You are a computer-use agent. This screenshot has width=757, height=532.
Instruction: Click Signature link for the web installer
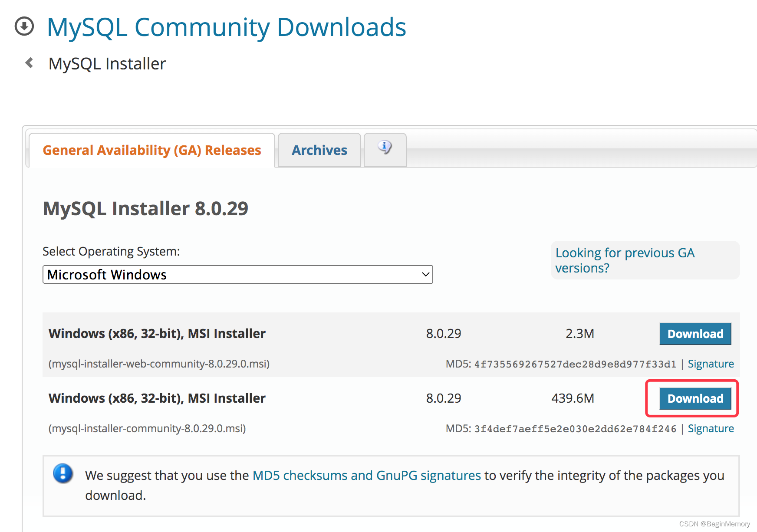711,364
